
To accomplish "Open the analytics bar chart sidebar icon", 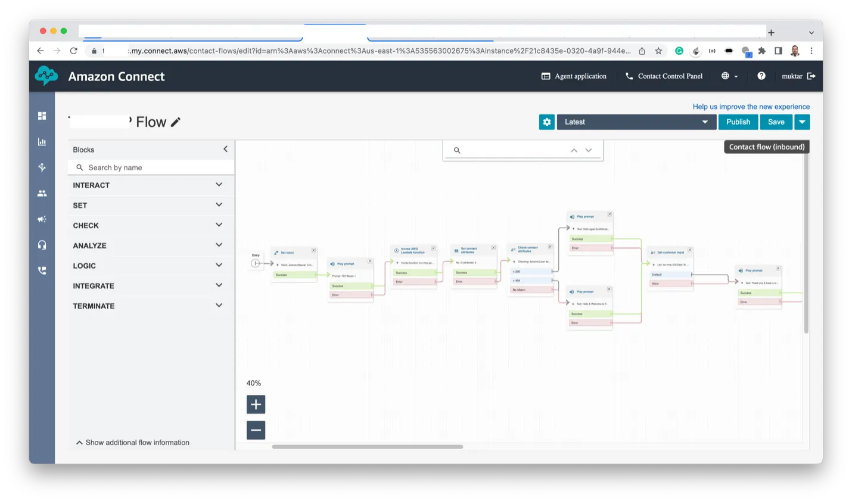I will coord(42,142).
